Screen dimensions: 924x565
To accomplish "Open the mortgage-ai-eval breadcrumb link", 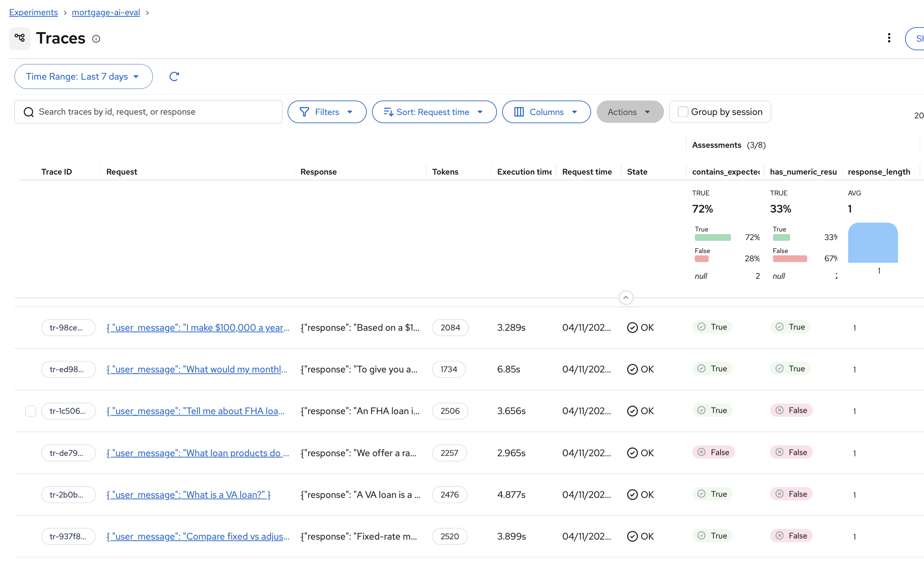I will point(106,12).
